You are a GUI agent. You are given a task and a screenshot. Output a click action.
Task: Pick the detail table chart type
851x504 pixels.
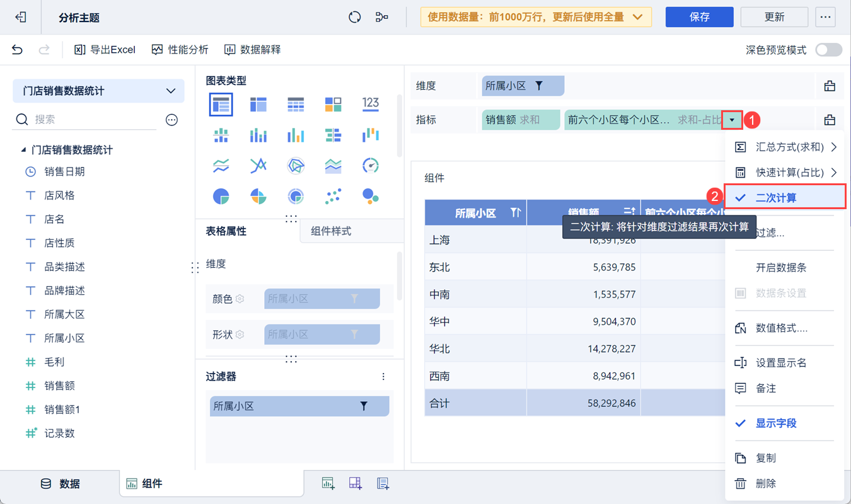[x=296, y=105]
